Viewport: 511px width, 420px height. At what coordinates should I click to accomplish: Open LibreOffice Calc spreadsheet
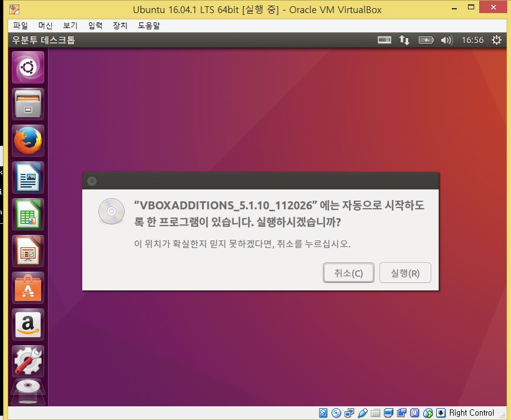[27, 214]
